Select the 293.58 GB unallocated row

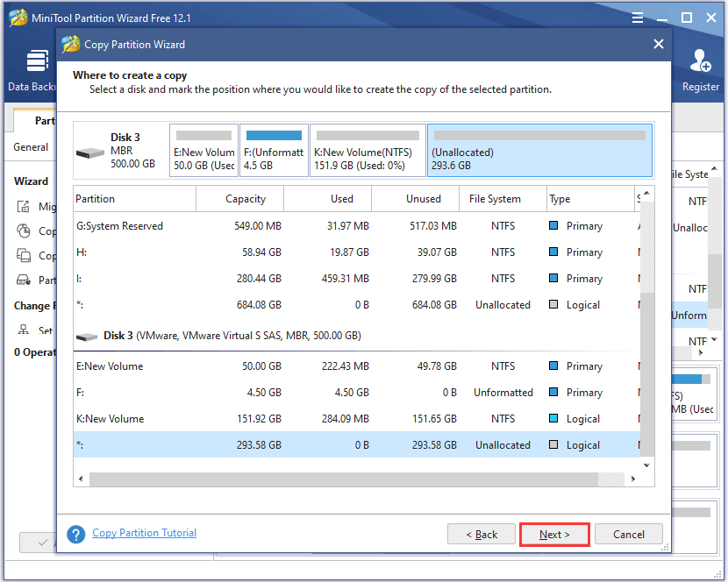tap(357, 445)
